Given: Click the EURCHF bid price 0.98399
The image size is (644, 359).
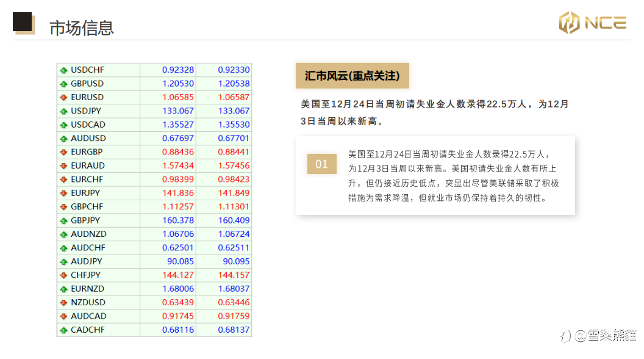Looking at the screenshot, I should point(178,179).
